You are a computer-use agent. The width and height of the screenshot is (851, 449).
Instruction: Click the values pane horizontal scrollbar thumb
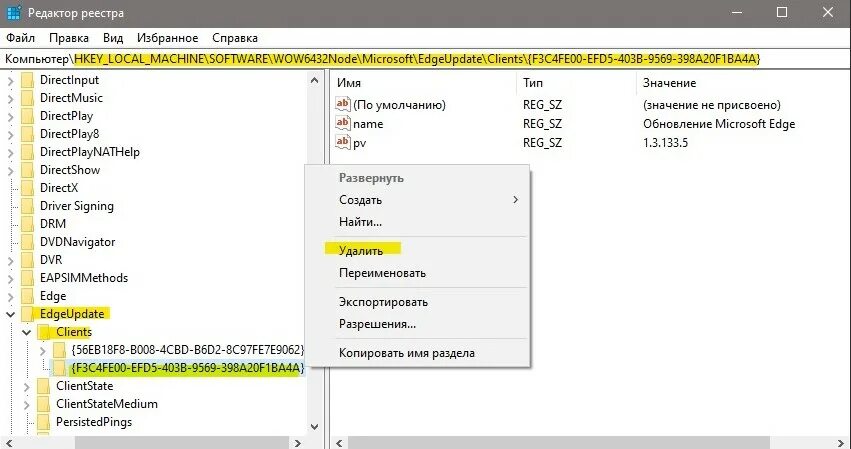[559, 443]
